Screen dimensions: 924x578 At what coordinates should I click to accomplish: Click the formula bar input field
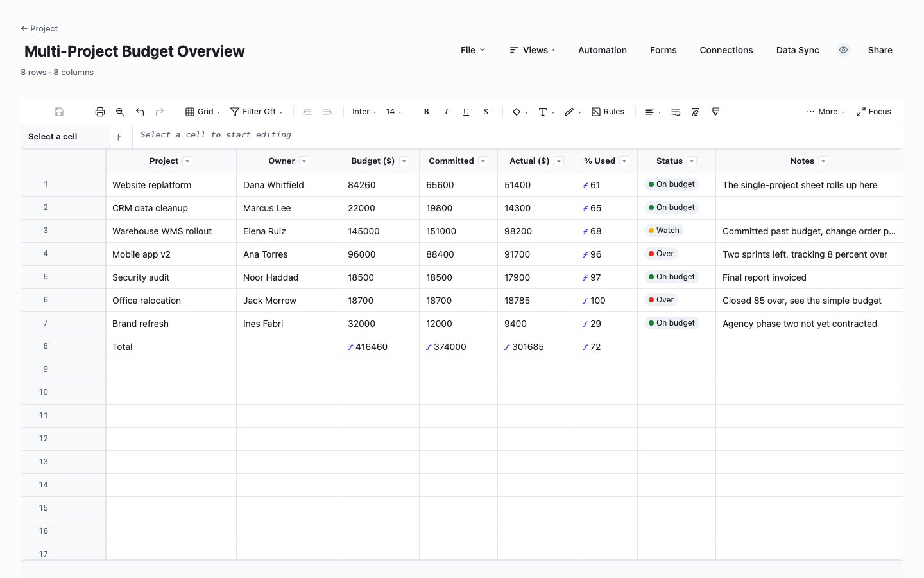pyautogui.click(x=518, y=137)
